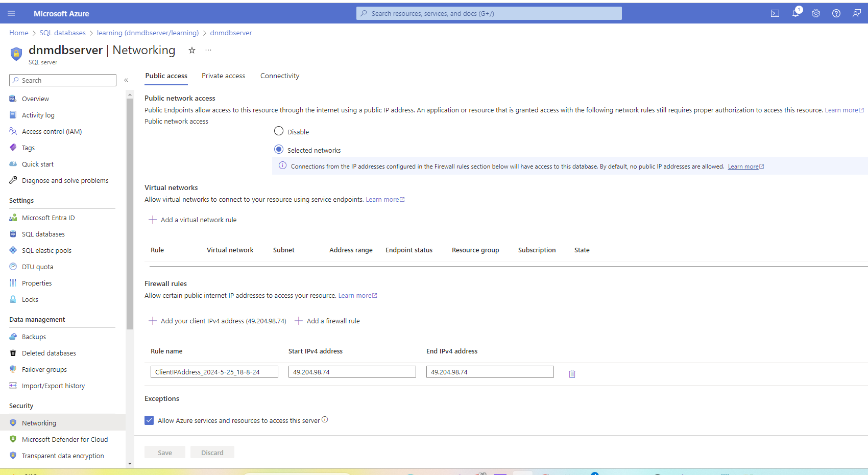Select the Selected networks radio button
The width and height of the screenshot is (868, 475).
pos(279,149)
